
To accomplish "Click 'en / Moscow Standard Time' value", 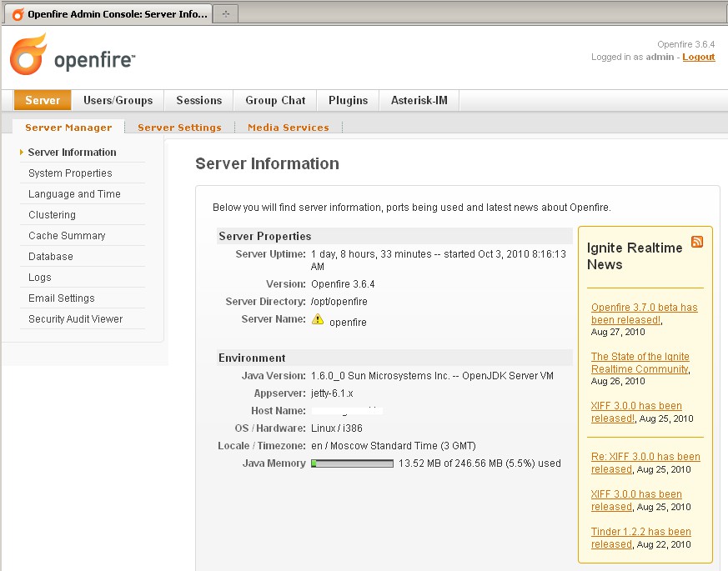I will pos(394,446).
